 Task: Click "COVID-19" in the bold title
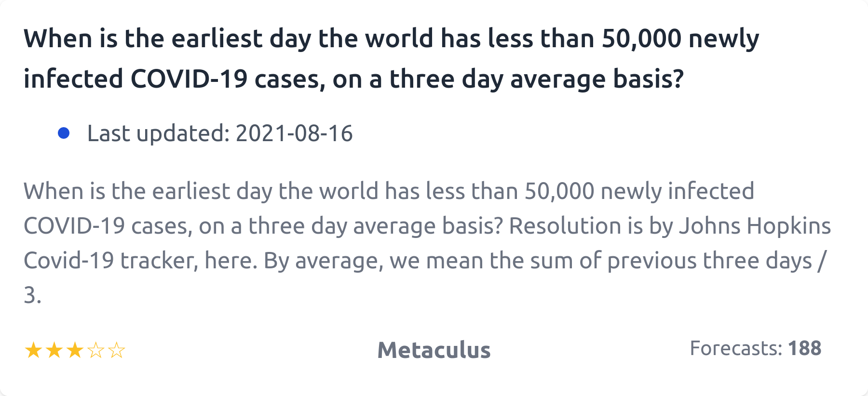189,79
